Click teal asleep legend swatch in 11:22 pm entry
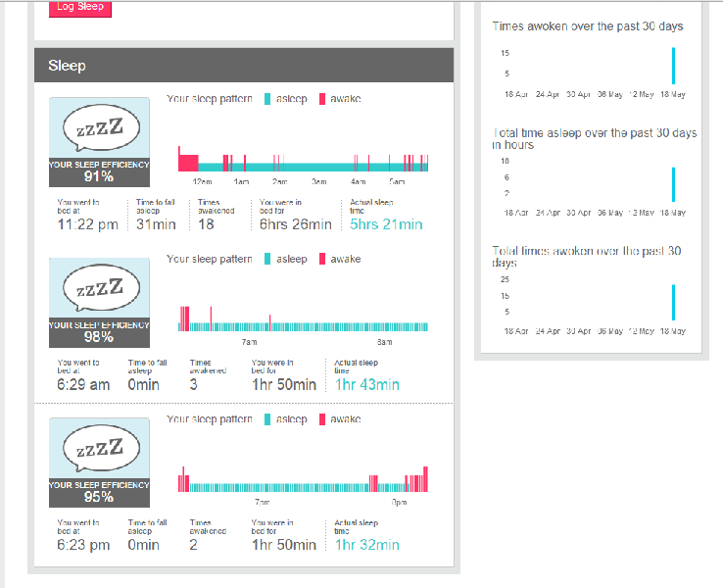 tap(267, 99)
